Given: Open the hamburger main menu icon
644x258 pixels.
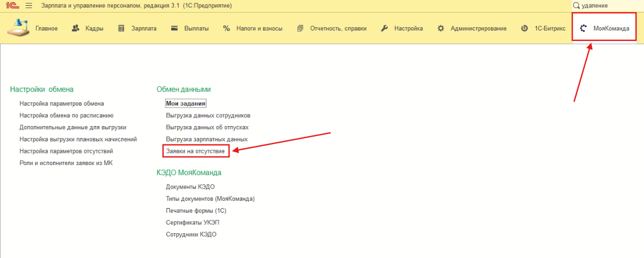Looking at the screenshot, I should click(28, 5).
